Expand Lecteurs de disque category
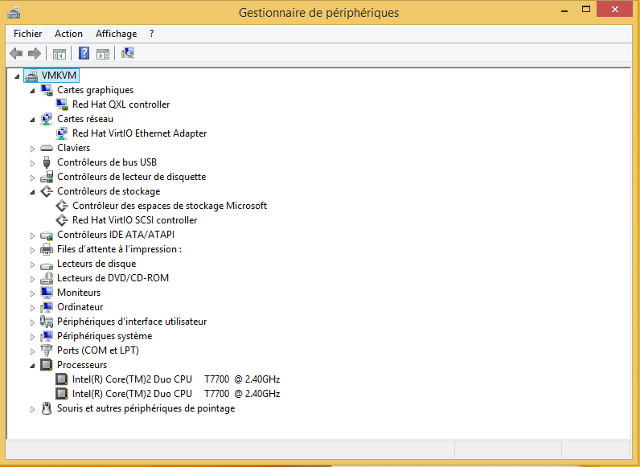The width and height of the screenshot is (640, 467). (x=33, y=265)
